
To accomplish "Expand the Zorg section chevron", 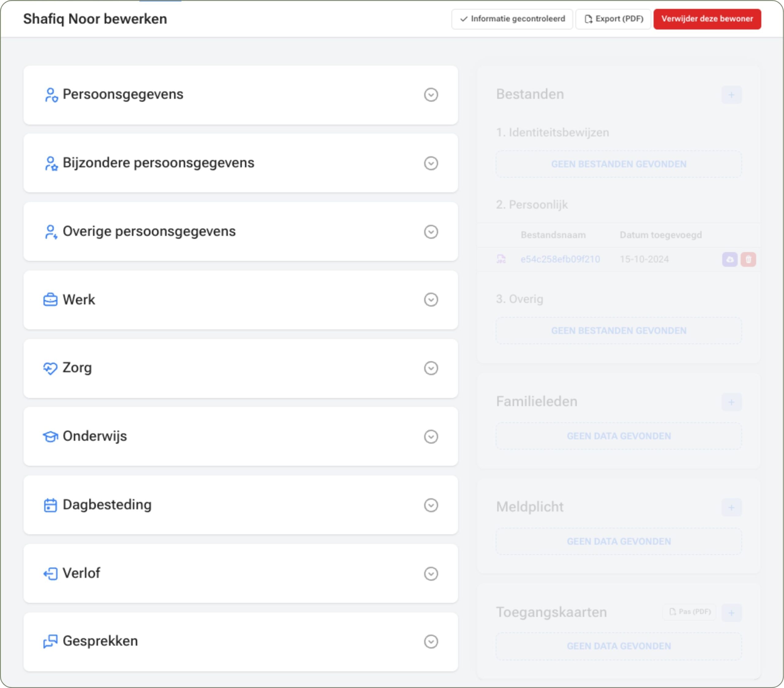I will pyautogui.click(x=431, y=368).
